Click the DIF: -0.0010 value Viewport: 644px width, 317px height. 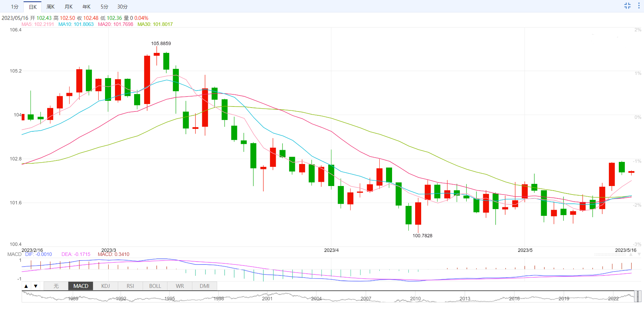click(39, 254)
